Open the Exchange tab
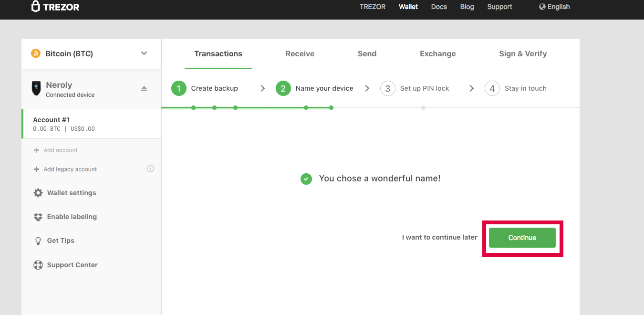 click(x=437, y=53)
